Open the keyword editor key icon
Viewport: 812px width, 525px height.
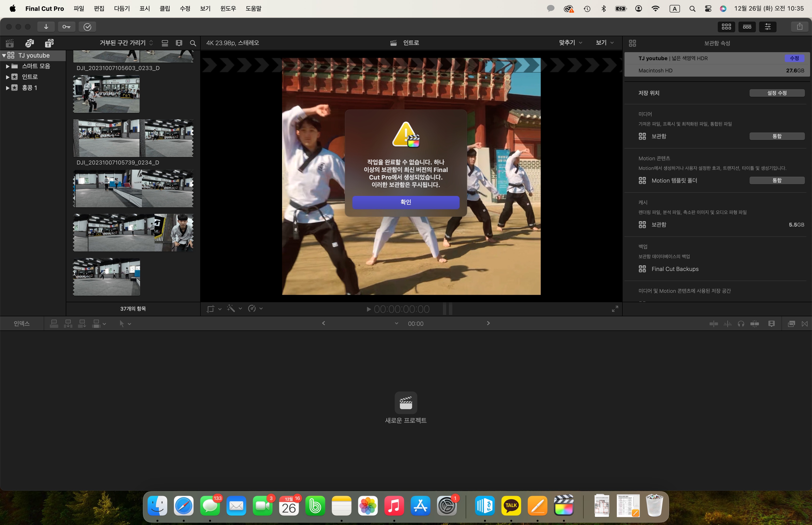pyautogui.click(x=66, y=27)
